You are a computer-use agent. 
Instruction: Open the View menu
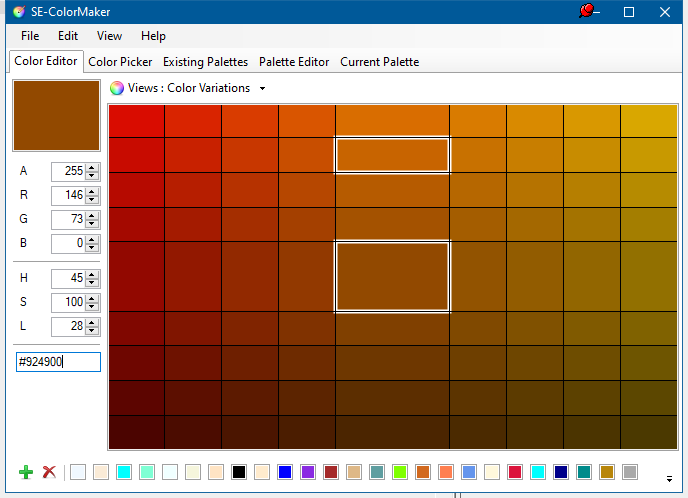click(x=109, y=36)
